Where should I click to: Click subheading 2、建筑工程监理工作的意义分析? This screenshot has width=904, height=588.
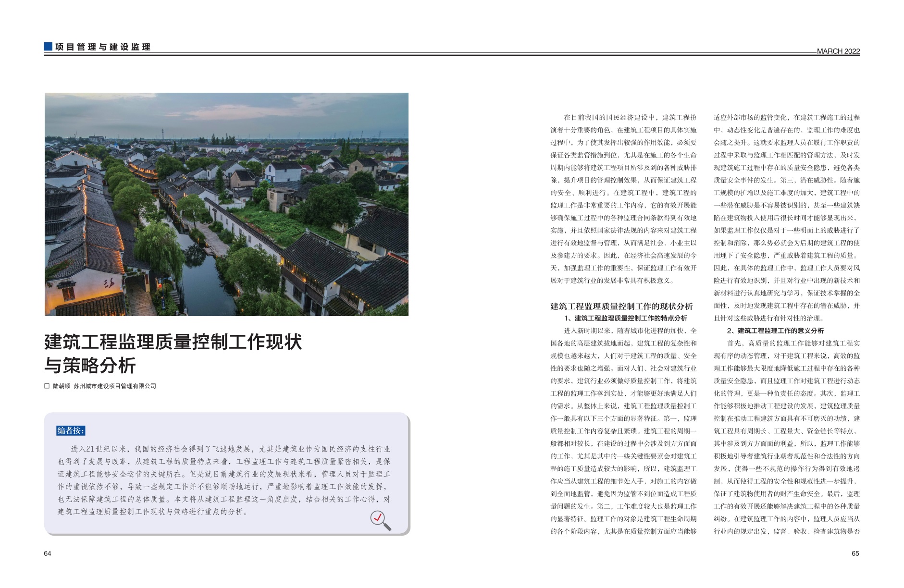[x=775, y=331]
